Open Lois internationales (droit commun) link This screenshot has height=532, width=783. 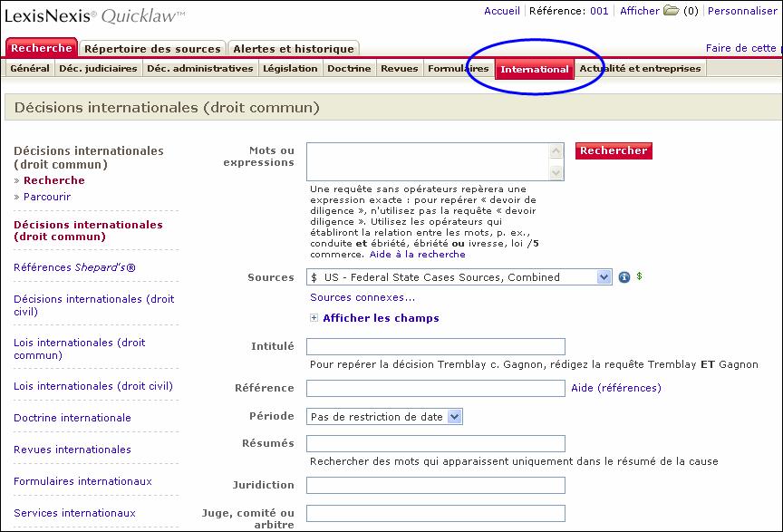coord(80,349)
